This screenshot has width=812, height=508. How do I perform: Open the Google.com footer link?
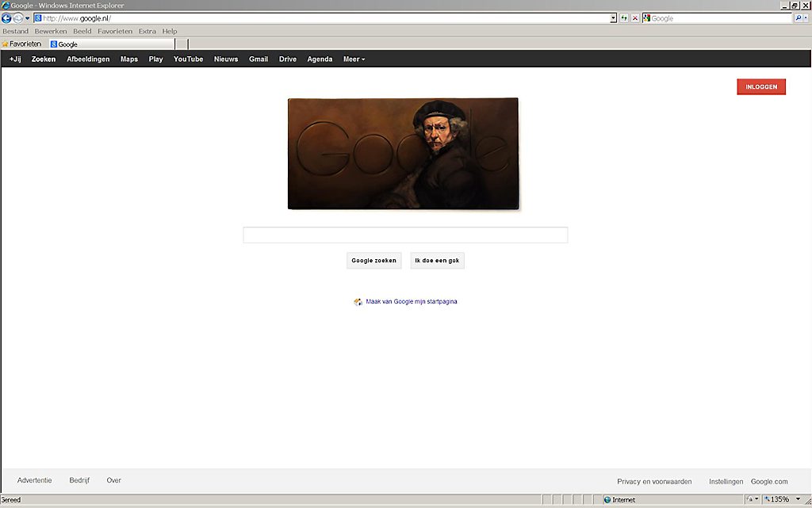pyautogui.click(x=769, y=482)
